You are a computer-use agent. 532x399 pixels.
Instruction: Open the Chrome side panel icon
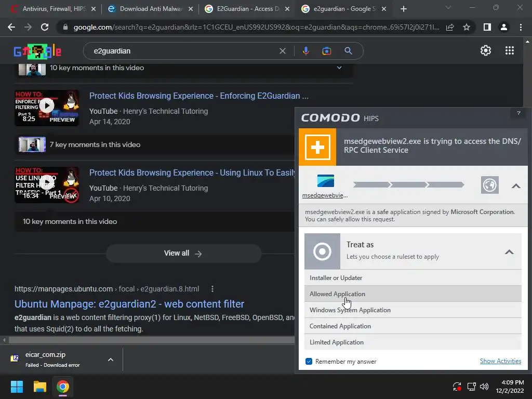coord(487,27)
